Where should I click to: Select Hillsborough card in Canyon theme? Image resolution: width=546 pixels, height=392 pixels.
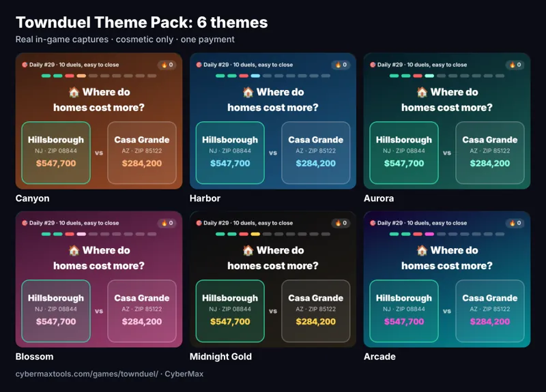(x=56, y=153)
